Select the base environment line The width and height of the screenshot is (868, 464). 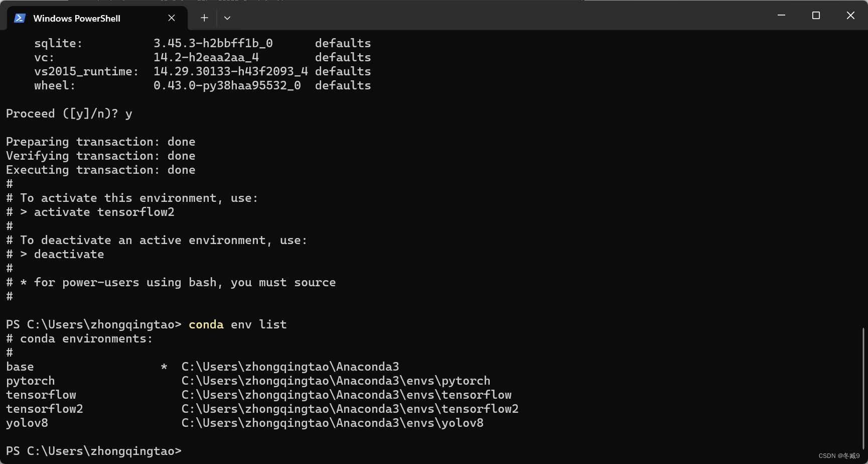click(x=20, y=366)
